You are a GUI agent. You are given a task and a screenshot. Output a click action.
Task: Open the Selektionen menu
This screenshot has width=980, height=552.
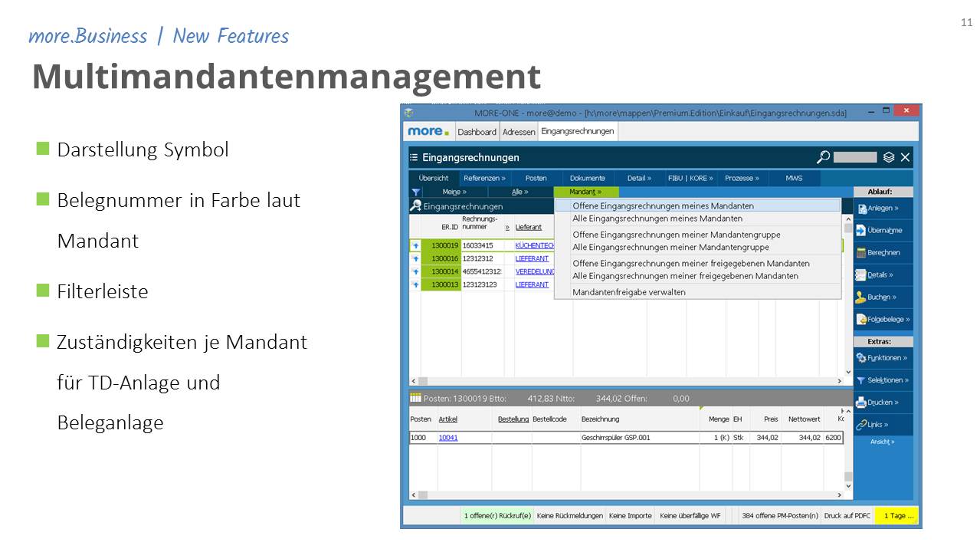pyautogui.click(x=883, y=379)
